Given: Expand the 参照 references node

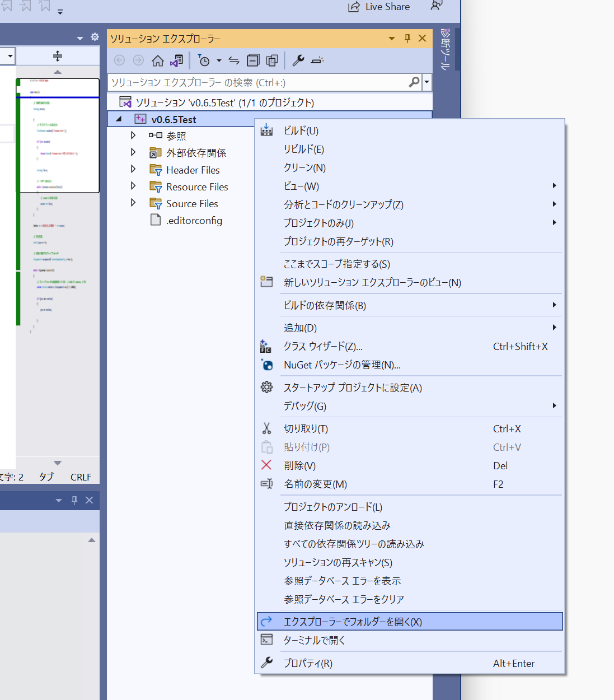Looking at the screenshot, I should 133,136.
